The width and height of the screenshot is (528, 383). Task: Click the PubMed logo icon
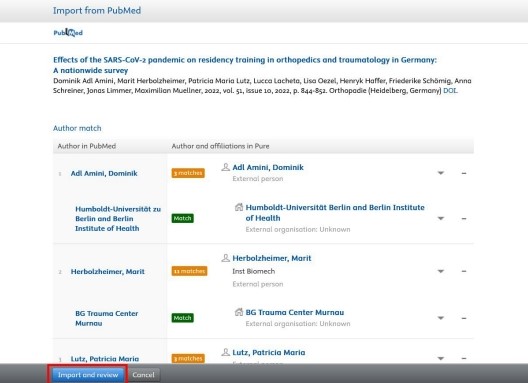click(68, 32)
